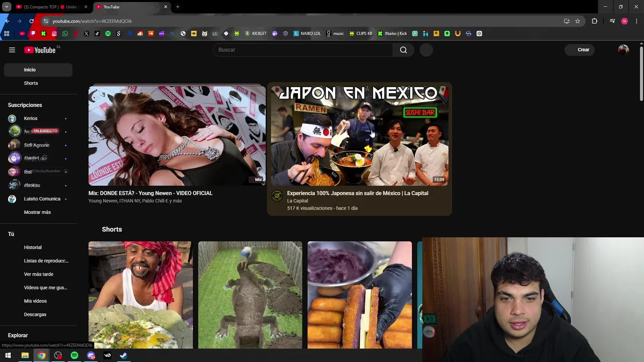The width and height of the screenshot is (644, 362).
Task: Open the apps grid icon in bookmarks bar
Action: [x=7, y=34]
